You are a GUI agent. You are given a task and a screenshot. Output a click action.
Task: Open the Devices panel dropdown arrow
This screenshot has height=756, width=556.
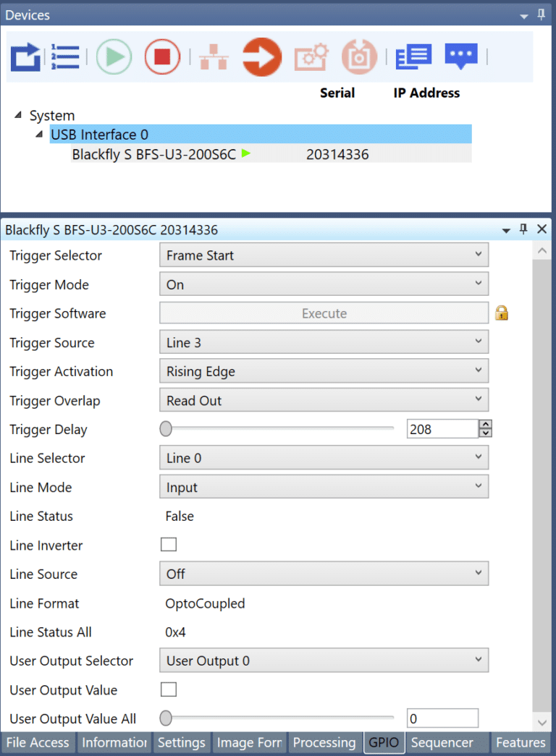(523, 17)
